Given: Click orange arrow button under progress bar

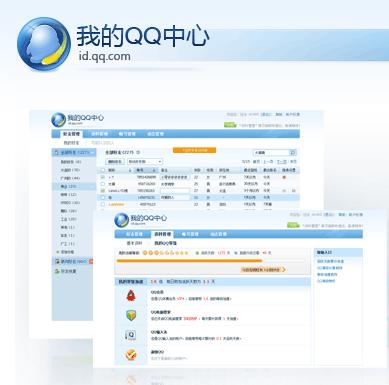Looking at the screenshot, I should coord(263,269).
